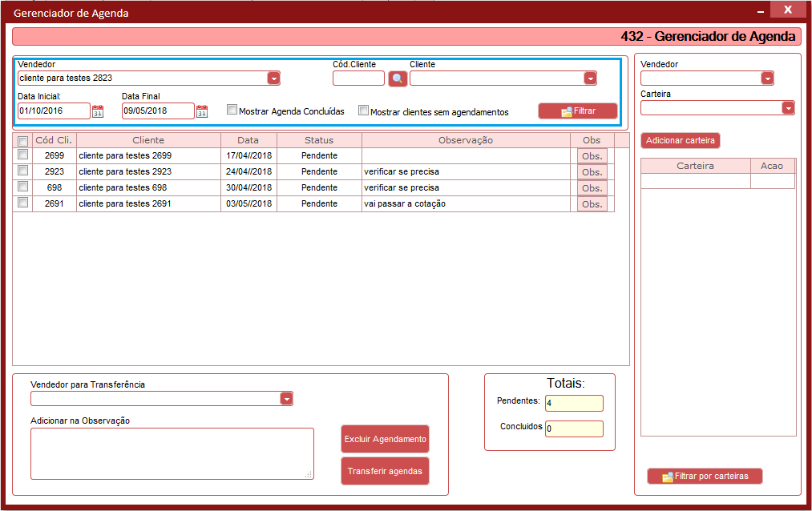
Task: Click the Cliente column header in table
Action: pos(148,140)
